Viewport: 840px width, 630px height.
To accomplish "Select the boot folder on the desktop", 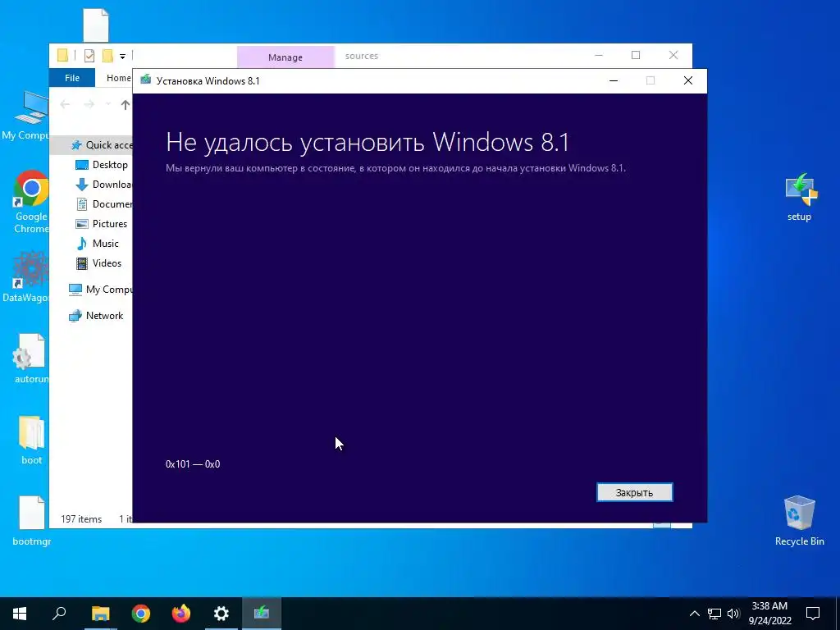I will click(31, 440).
